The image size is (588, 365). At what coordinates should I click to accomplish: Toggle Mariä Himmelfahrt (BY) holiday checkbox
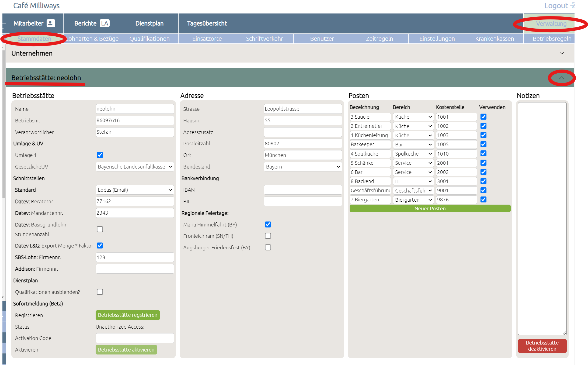click(268, 225)
